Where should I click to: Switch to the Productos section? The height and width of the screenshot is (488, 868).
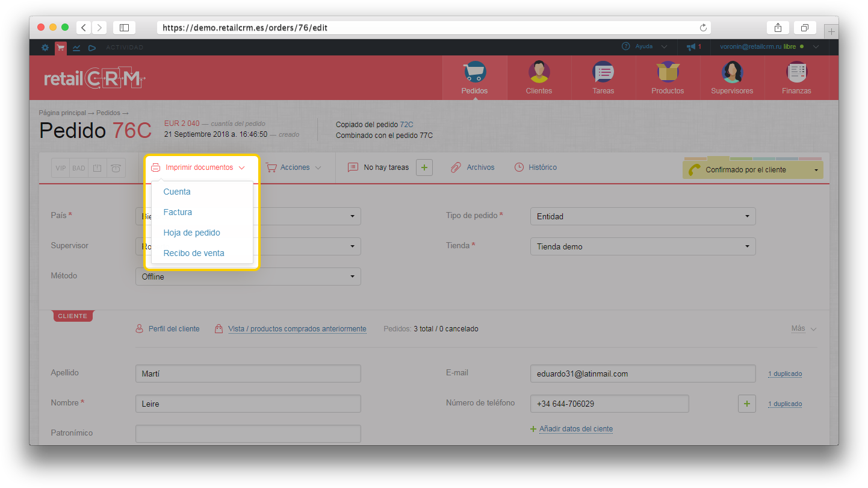point(668,78)
